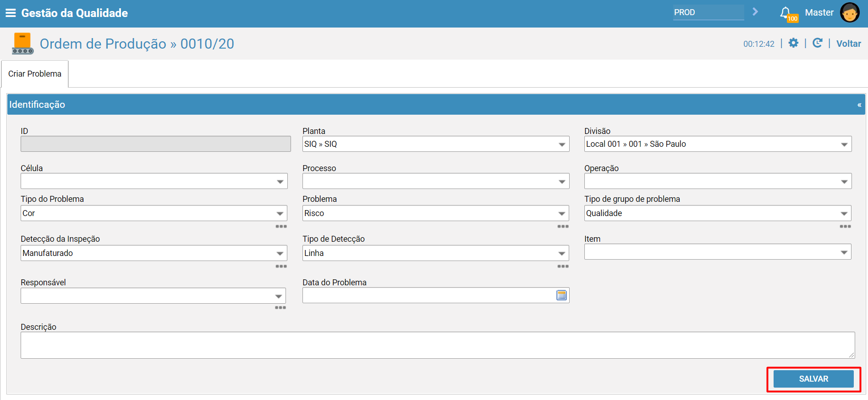Click the Identificação panel header
Viewport: 868px width, 400px height.
click(x=436, y=105)
